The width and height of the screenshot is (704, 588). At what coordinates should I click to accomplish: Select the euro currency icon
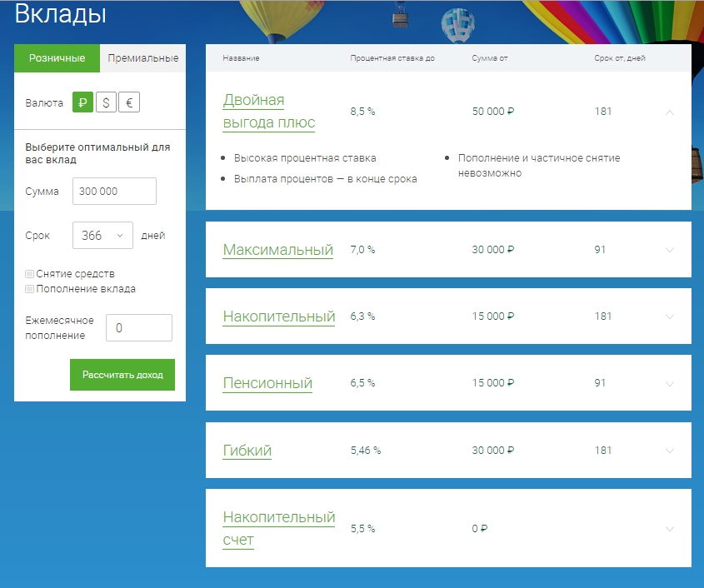(128, 102)
